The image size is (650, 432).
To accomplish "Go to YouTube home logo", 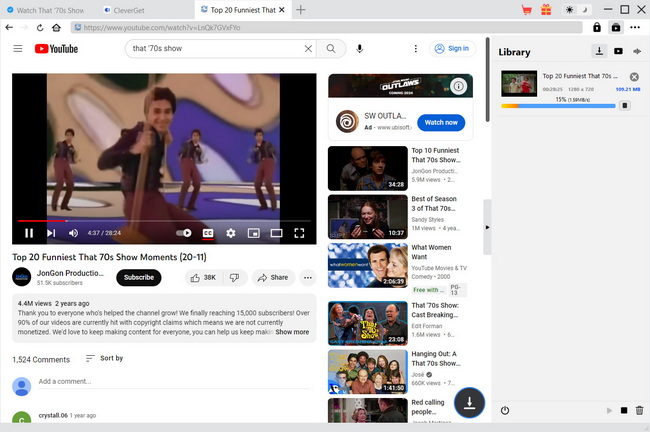I will pos(56,49).
